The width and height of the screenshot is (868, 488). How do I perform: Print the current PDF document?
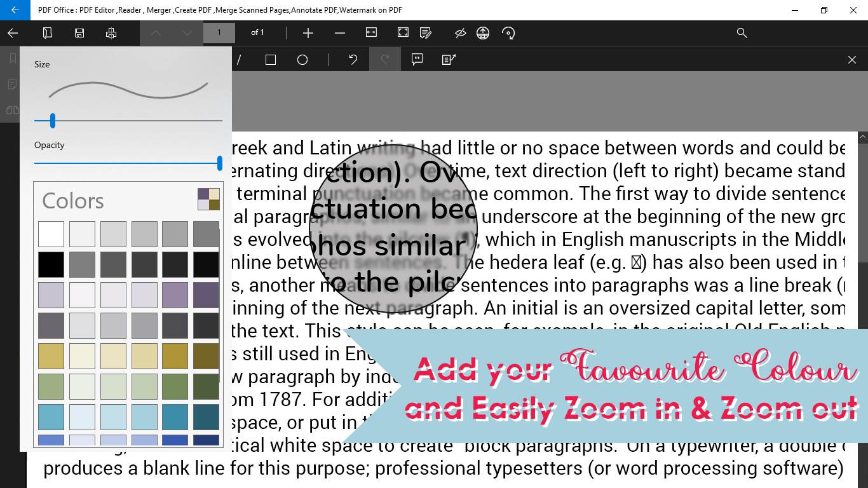111,33
